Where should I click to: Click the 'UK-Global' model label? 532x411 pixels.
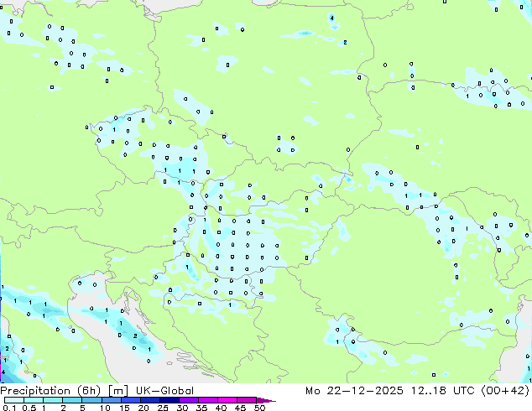[164, 391]
